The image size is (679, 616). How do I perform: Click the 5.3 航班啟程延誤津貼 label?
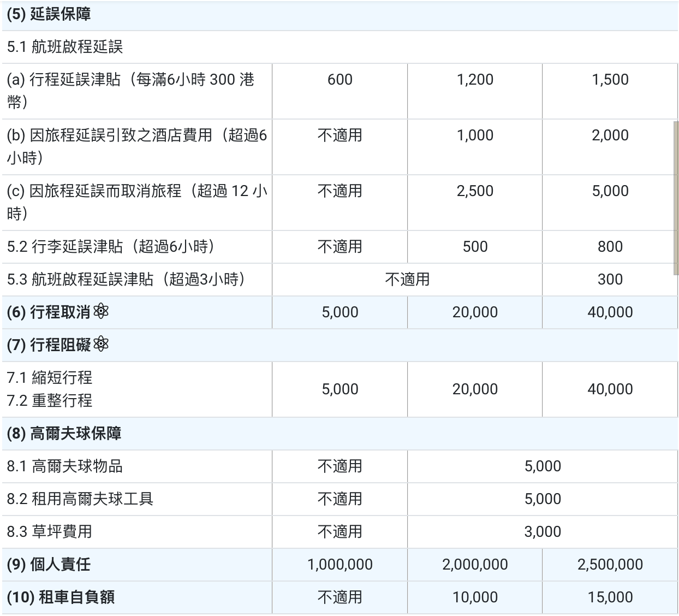[126, 280]
